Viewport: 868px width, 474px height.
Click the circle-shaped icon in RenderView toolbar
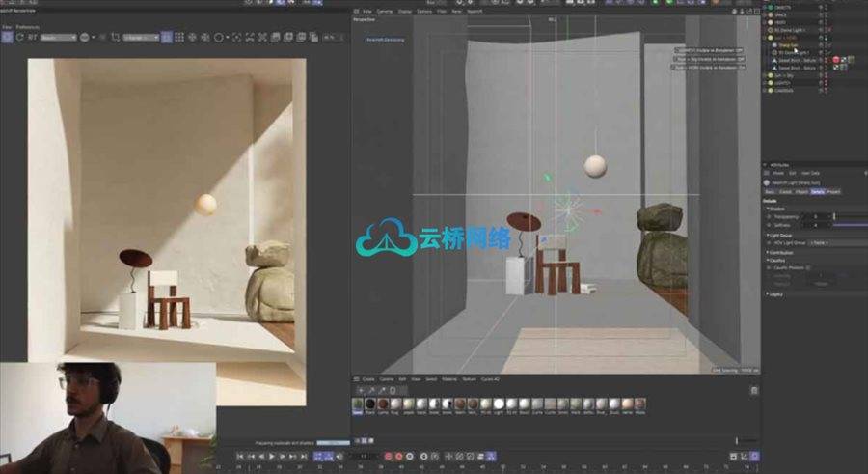(219, 38)
